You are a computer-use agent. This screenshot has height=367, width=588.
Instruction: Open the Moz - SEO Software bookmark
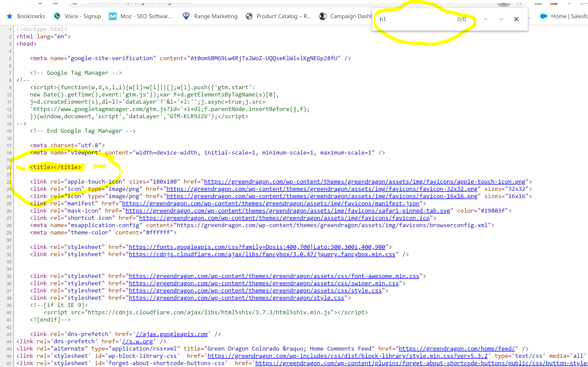pos(146,16)
